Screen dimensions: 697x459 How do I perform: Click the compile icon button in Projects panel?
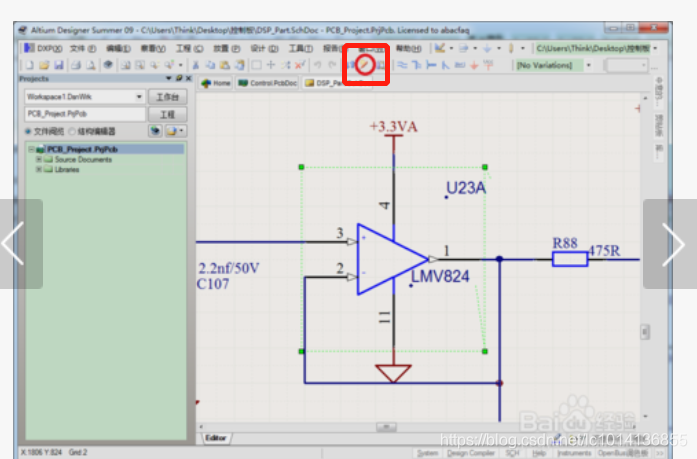(x=155, y=131)
